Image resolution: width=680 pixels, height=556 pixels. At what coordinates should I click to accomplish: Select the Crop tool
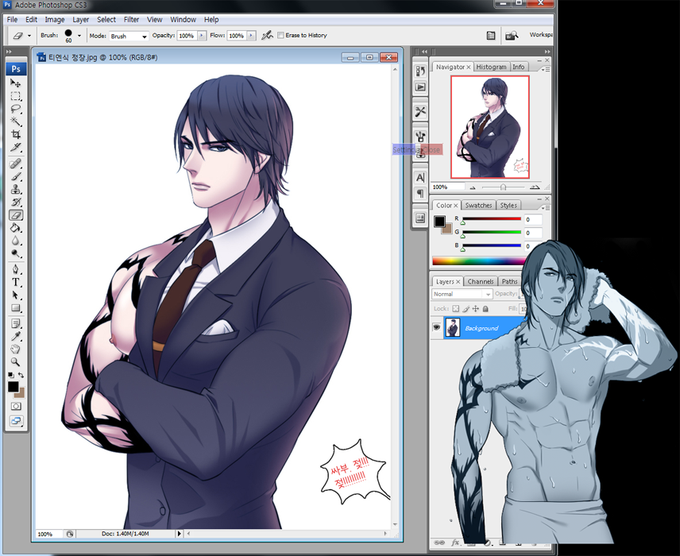coord(16,134)
